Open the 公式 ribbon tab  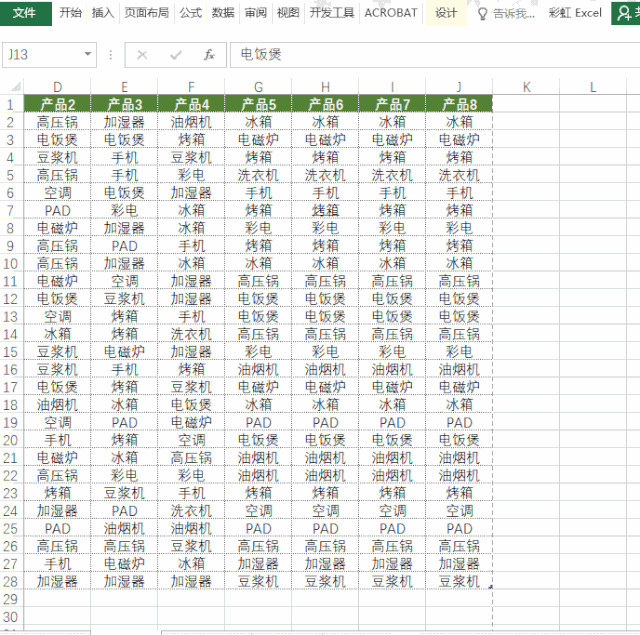coord(191,13)
